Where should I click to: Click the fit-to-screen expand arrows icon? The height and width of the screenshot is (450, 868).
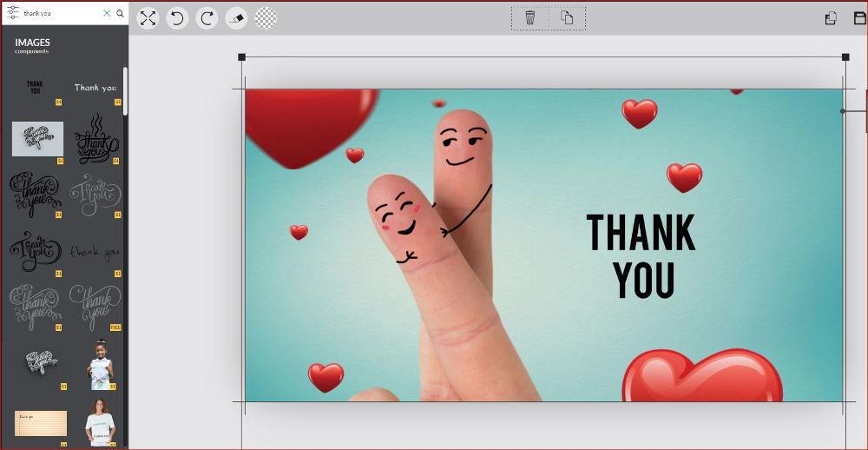click(x=148, y=18)
